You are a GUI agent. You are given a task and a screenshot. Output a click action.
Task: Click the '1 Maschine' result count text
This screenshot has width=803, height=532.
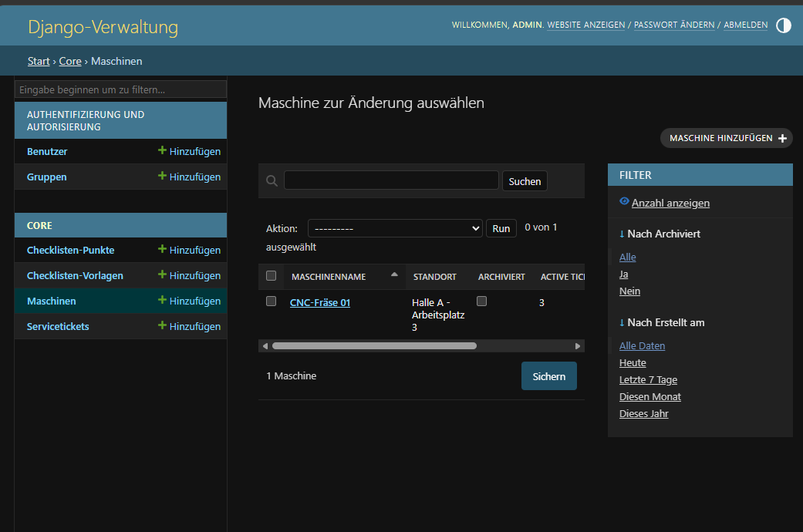(292, 375)
